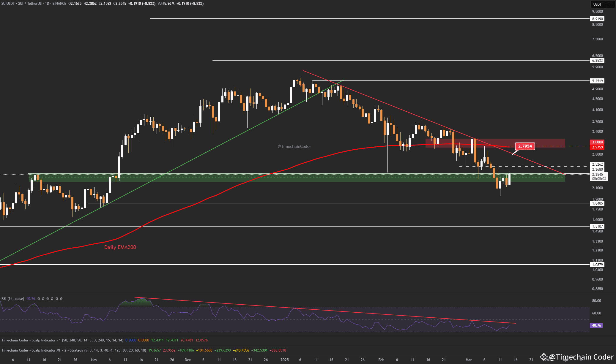Click the strategy value 19.3657
The height and width of the screenshot is (364, 616).
point(155,350)
